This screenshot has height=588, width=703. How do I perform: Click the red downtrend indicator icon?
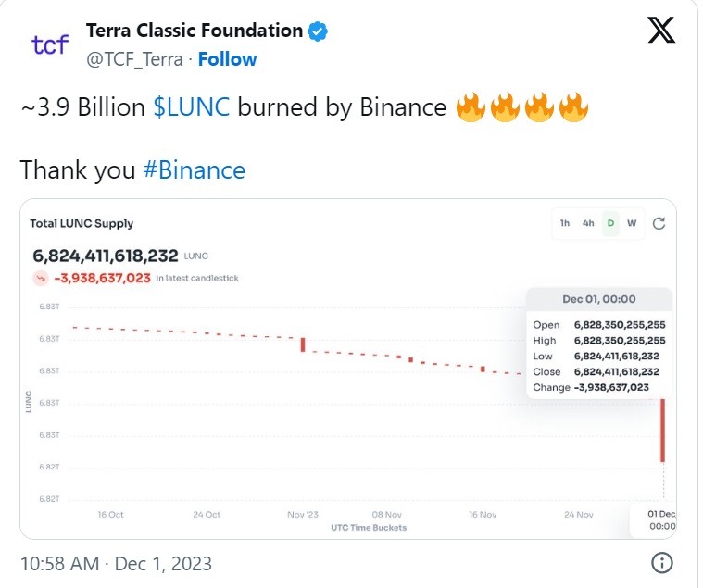tap(41, 279)
